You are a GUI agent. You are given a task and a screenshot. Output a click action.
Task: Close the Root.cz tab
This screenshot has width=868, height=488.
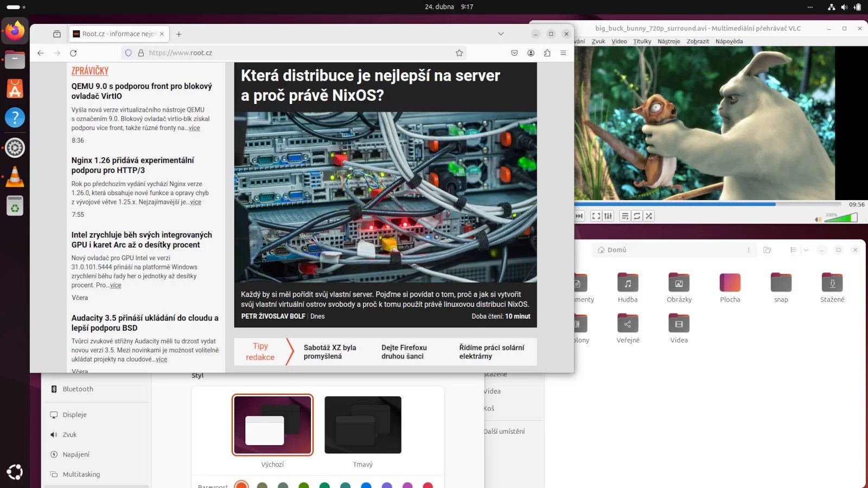162,34
